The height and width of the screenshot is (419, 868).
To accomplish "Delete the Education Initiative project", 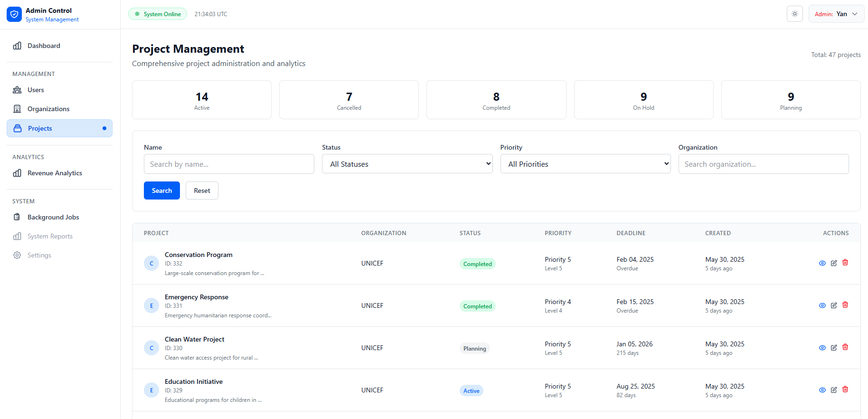I will pos(845,390).
